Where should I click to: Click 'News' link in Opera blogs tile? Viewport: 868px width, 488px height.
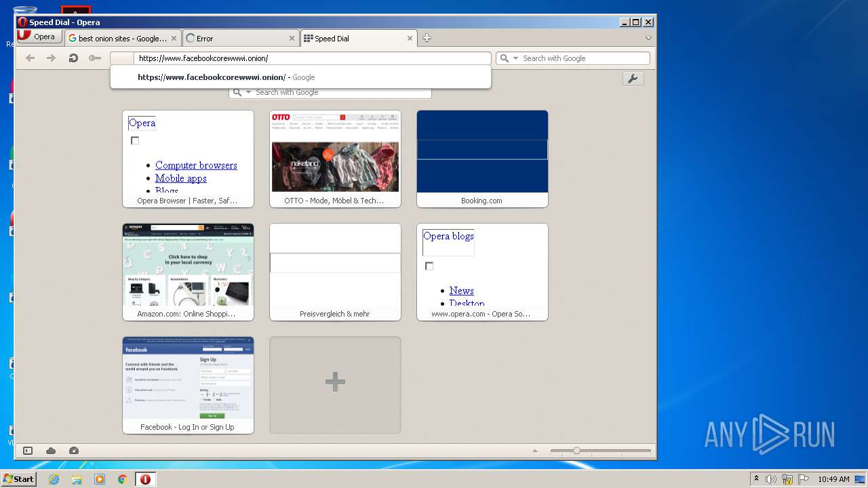coord(461,291)
